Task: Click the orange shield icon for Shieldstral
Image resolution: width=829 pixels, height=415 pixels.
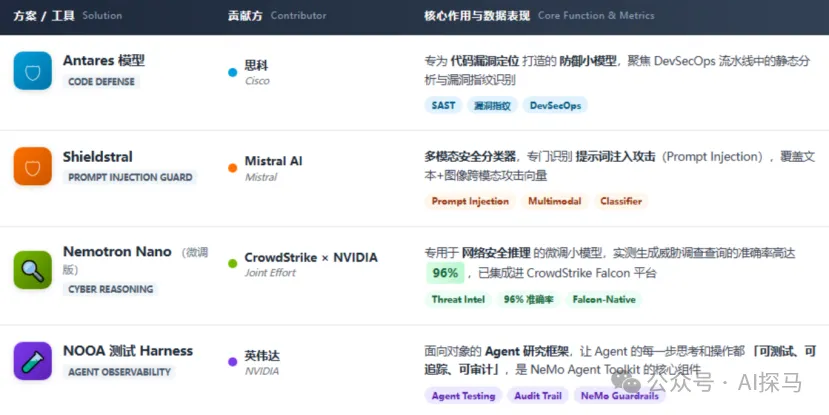Action: (33, 167)
